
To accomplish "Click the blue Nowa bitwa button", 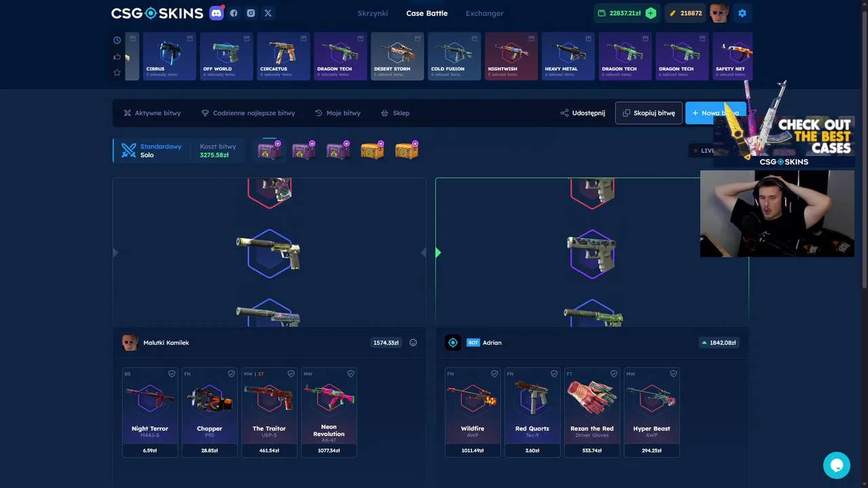I will pos(715,113).
